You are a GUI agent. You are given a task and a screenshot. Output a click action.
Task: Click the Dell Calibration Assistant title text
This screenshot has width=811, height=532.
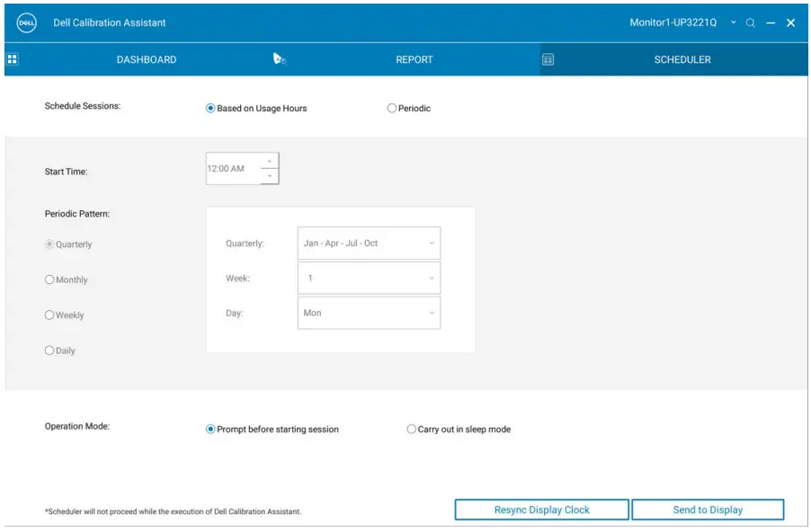click(x=109, y=22)
